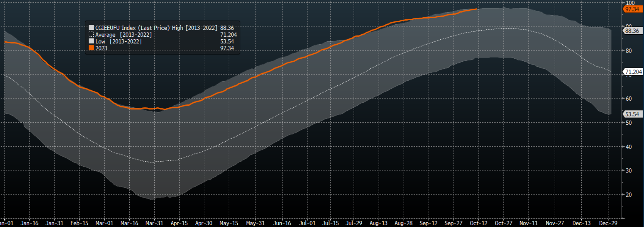Click the Dec-29 date label
The height and width of the screenshot is (227, 644).
click(608, 223)
